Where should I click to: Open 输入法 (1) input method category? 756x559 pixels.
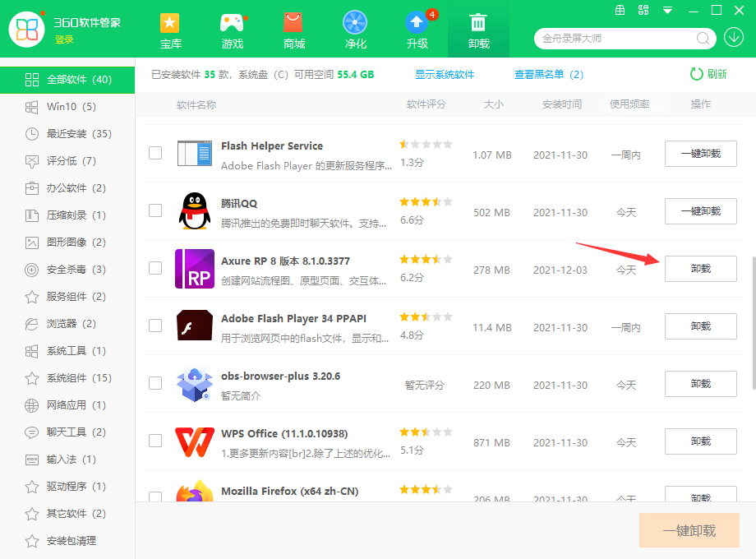tap(67, 460)
